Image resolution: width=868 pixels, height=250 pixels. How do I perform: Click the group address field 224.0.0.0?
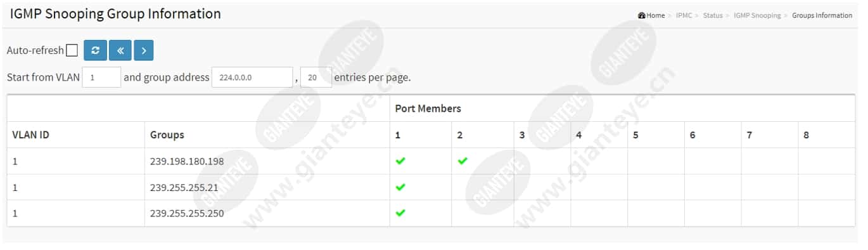252,77
